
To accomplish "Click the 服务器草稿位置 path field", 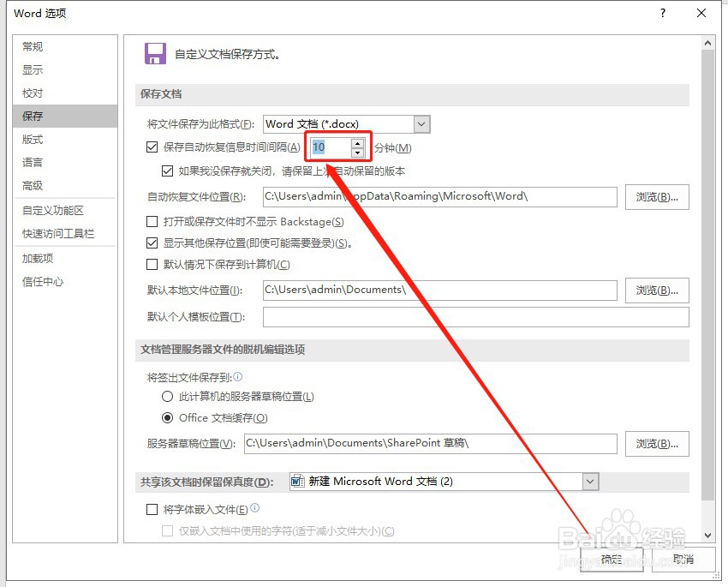I will 431,444.
